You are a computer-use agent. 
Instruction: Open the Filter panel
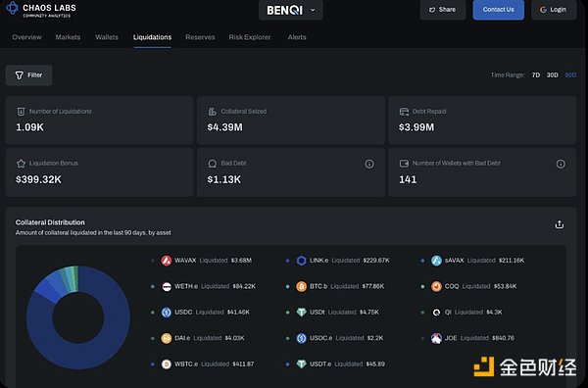(28, 75)
